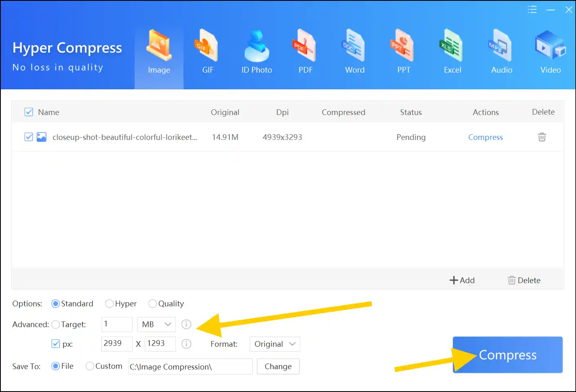Click the image file type icon of lorikeet row
Screen dimensions: 576x392
[x=42, y=137]
